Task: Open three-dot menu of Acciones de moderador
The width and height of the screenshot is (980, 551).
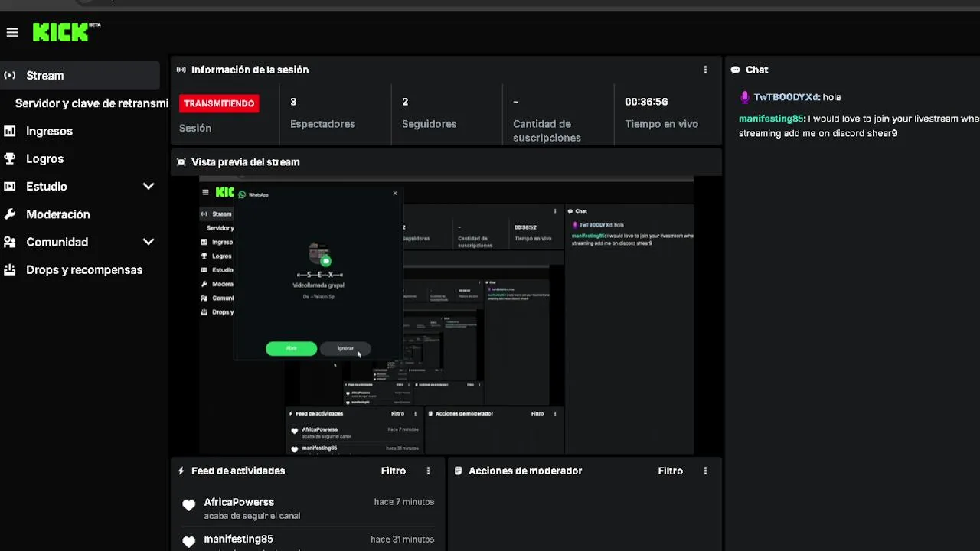Action: tap(705, 471)
